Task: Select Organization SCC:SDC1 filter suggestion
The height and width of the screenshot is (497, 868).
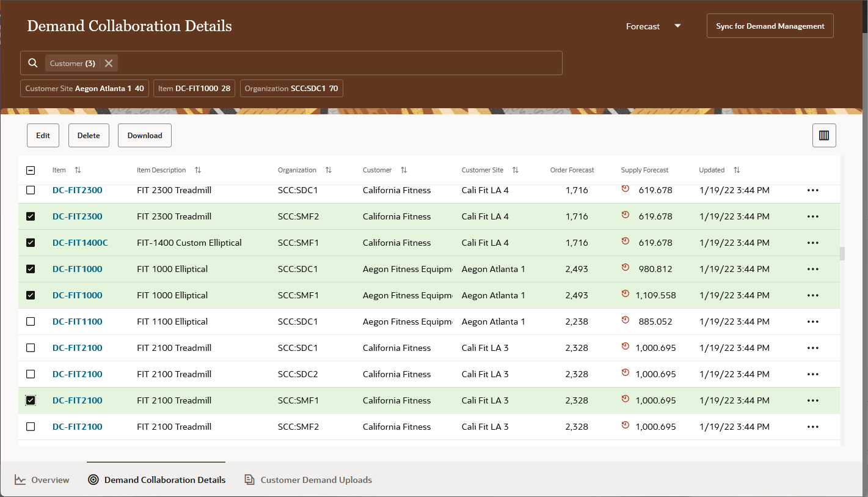Action: point(291,89)
